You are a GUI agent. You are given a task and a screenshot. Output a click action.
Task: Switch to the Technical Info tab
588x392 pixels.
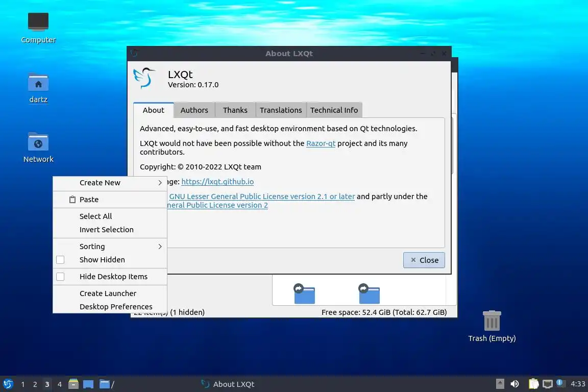(334, 110)
